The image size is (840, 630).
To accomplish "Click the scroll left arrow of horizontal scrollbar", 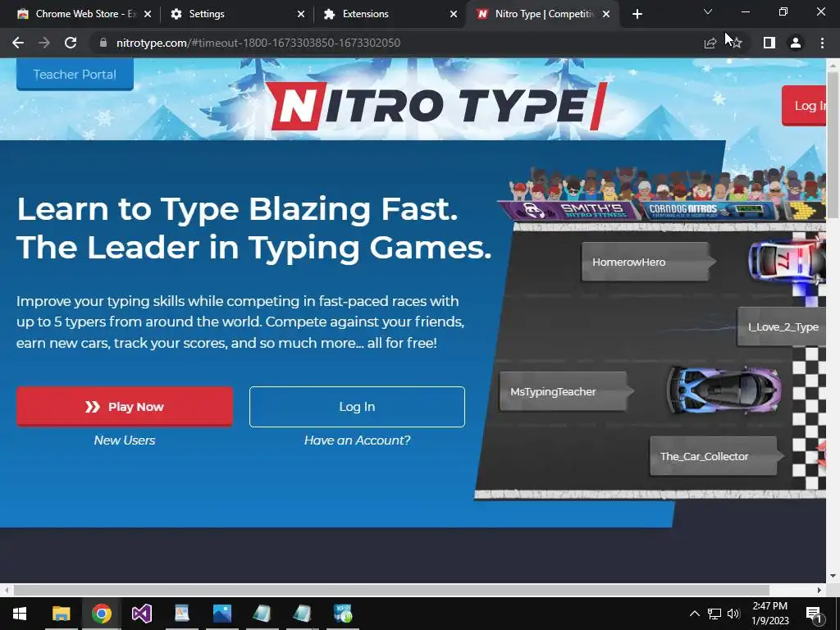I will coord(6,590).
